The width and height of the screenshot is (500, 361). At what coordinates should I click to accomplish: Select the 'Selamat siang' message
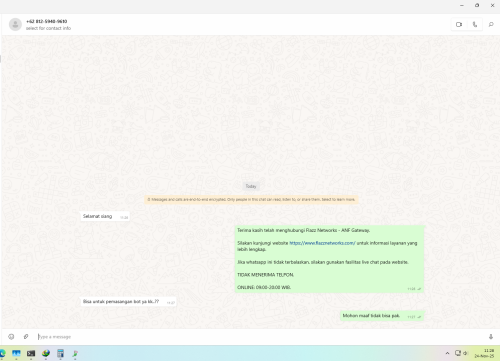pyautogui.click(x=105, y=216)
